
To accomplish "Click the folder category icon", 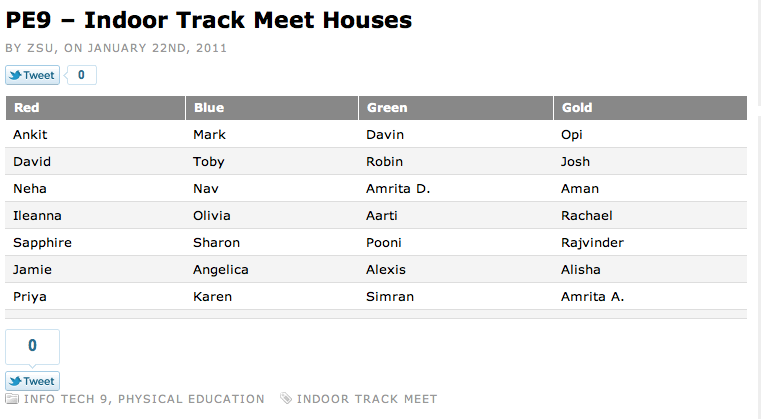I will (x=12, y=399).
